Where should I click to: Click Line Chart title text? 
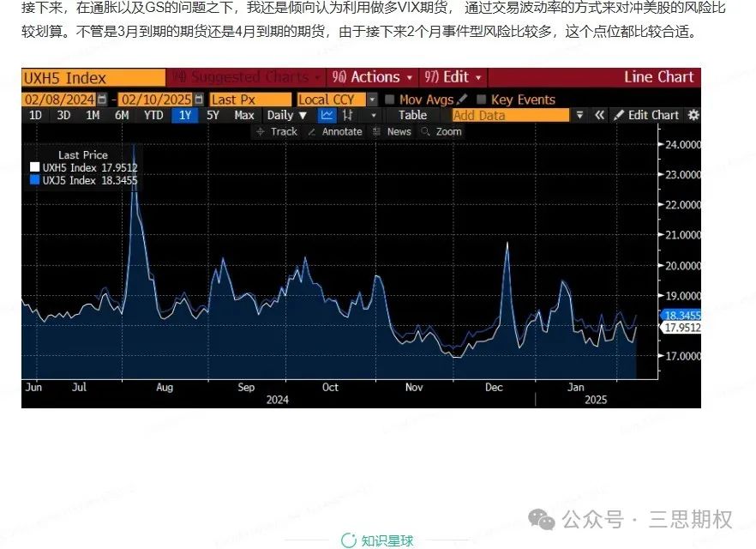click(x=658, y=77)
